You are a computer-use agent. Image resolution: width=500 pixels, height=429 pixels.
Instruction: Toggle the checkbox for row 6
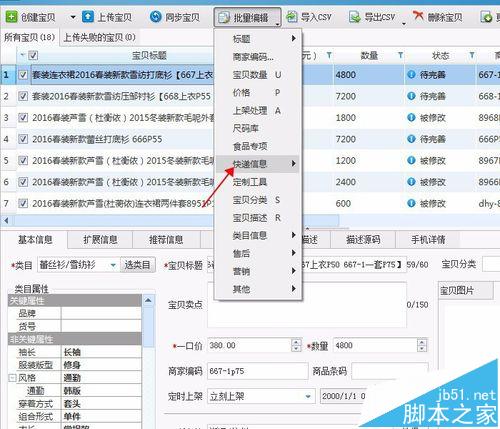(x=23, y=182)
